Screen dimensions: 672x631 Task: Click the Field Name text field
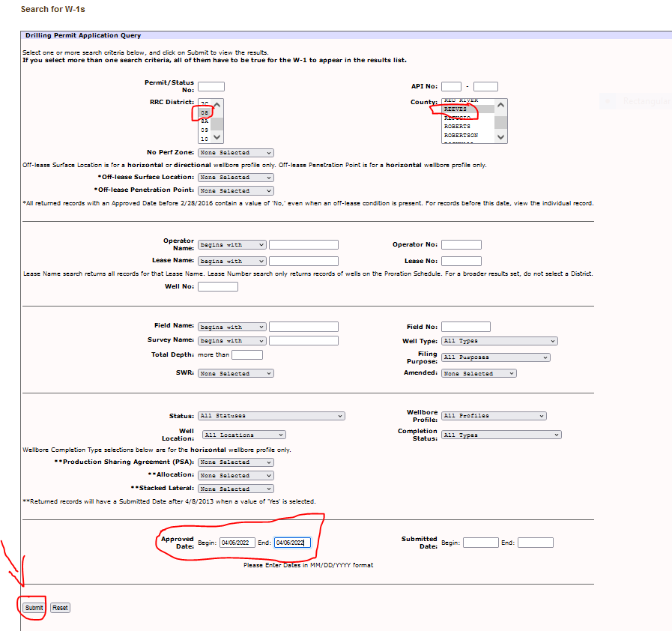coord(304,327)
